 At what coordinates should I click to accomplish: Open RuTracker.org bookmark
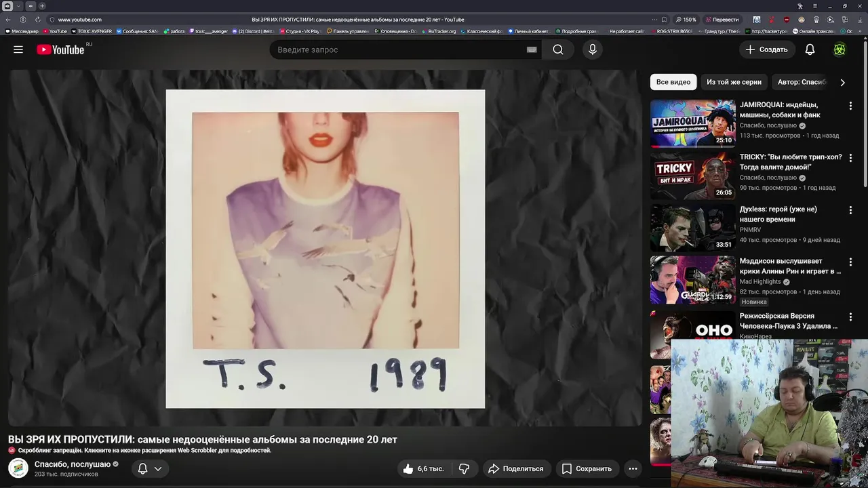point(439,31)
